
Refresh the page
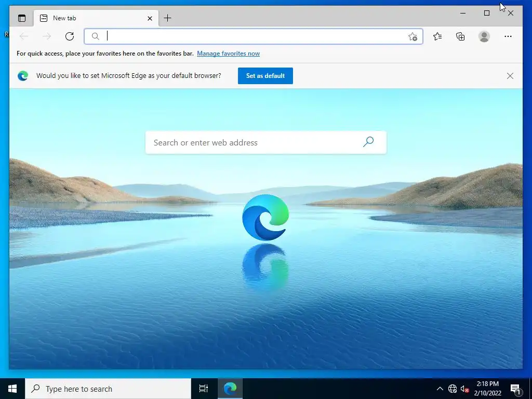coord(70,36)
